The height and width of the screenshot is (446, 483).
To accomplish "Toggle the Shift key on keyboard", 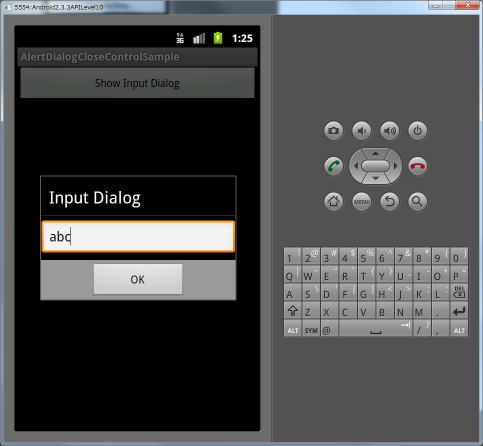I will pos(293,311).
